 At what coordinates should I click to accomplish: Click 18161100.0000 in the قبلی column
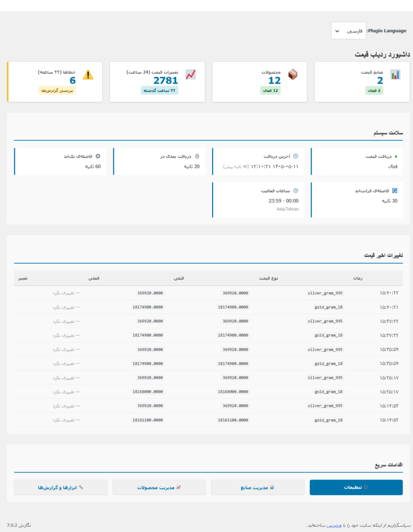point(233,420)
